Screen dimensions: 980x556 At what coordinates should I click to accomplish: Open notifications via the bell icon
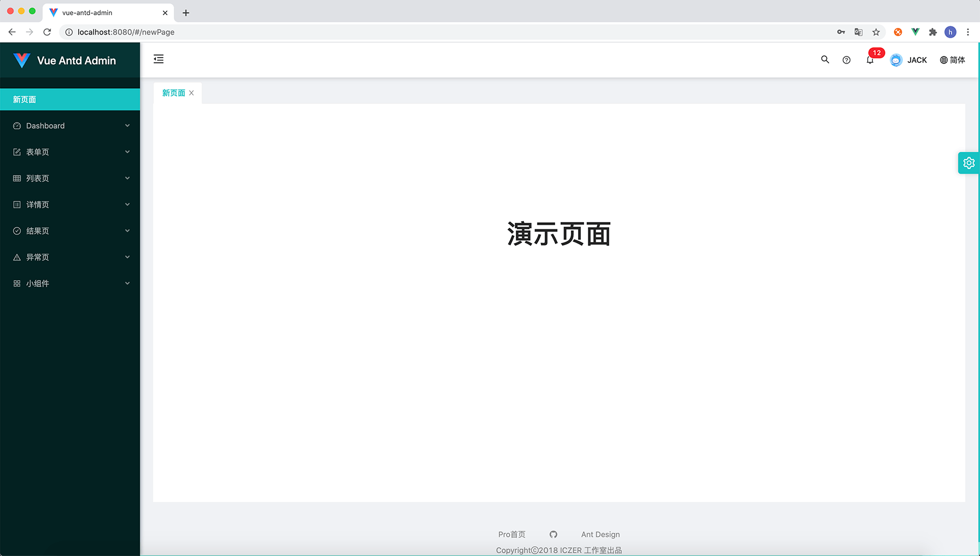coord(870,60)
